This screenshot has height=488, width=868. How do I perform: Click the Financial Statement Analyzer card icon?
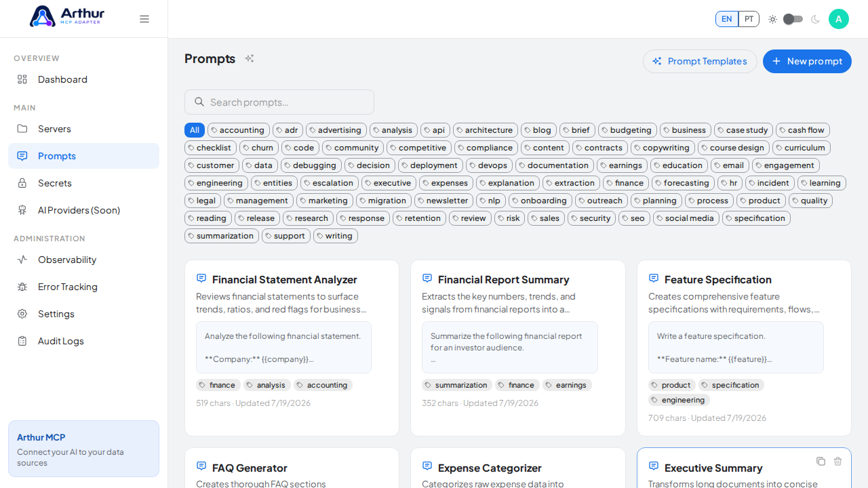[x=201, y=279]
